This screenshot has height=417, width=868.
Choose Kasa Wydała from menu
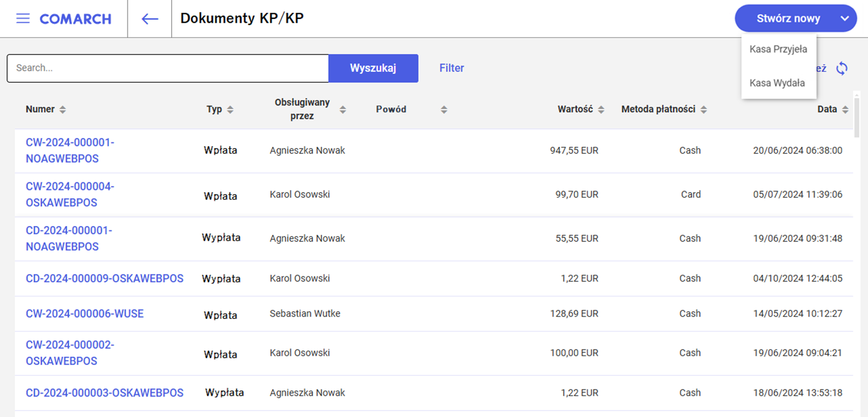pyautogui.click(x=777, y=83)
